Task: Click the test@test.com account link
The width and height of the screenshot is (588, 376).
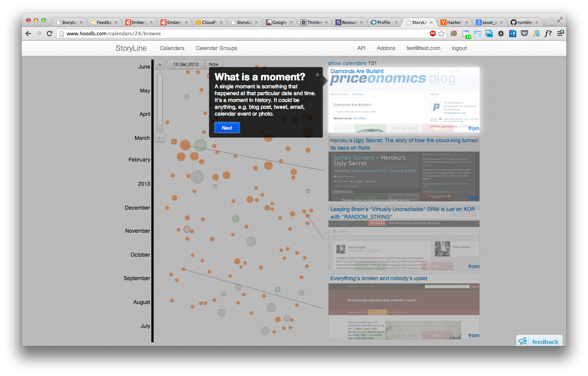Action: tap(423, 48)
